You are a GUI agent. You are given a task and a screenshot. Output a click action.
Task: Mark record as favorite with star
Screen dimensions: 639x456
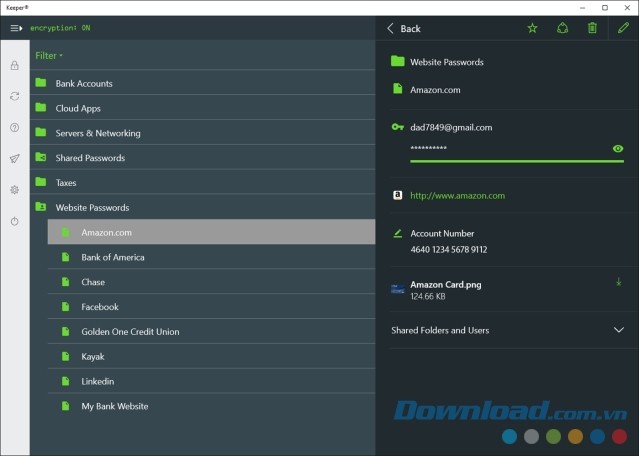[532, 28]
